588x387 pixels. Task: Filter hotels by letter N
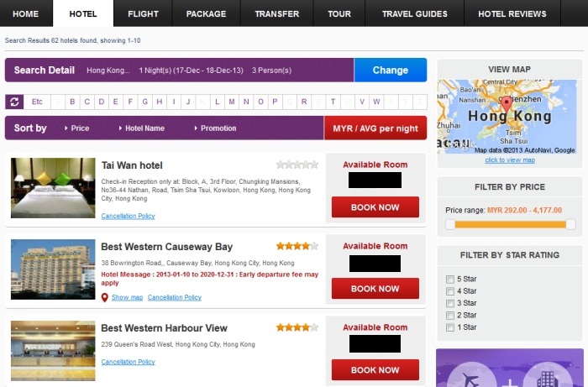pyautogui.click(x=246, y=102)
